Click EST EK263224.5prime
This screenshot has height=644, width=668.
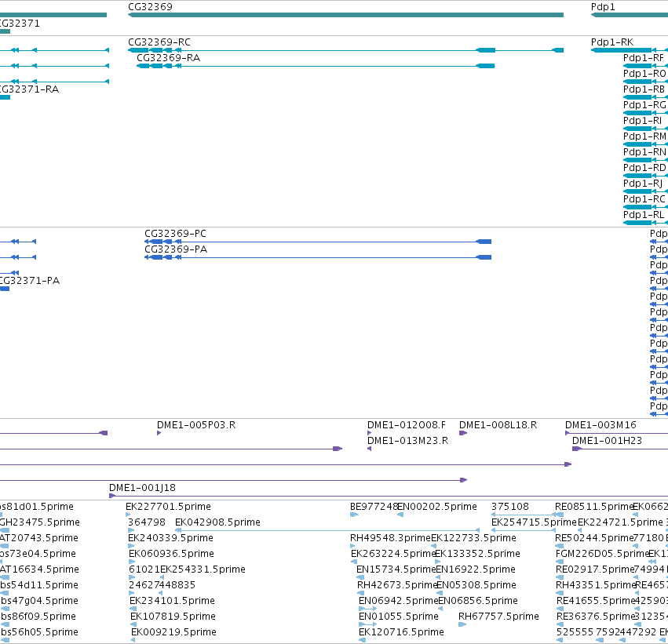pos(392,554)
